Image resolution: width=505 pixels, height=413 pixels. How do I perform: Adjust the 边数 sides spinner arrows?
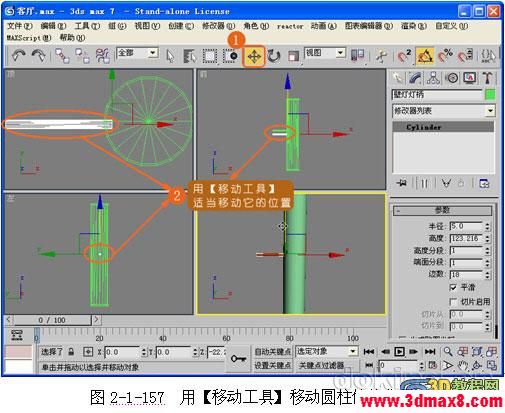487,275
